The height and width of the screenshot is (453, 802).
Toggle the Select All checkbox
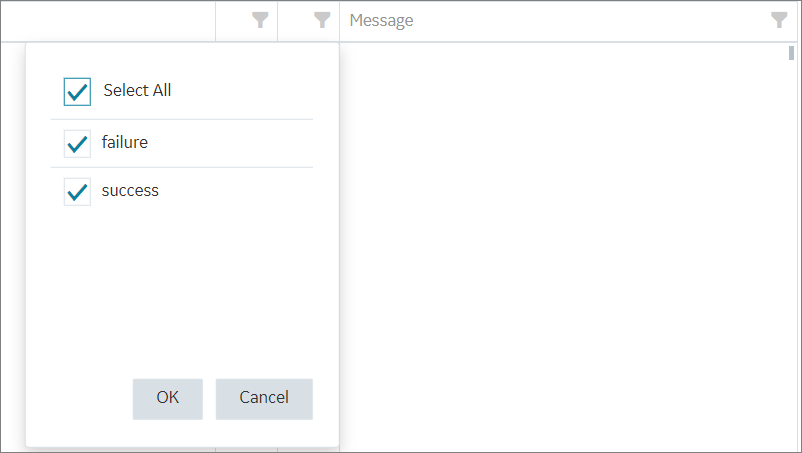[x=77, y=92]
